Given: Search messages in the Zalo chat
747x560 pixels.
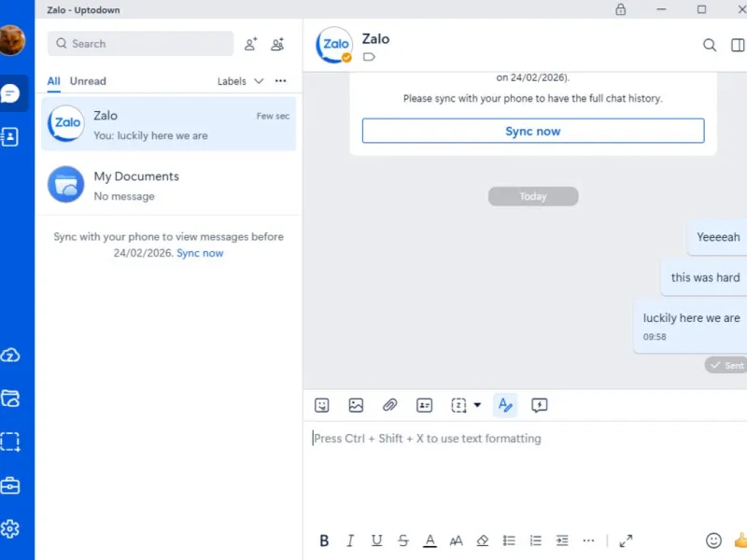Looking at the screenshot, I should [x=710, y=45].
